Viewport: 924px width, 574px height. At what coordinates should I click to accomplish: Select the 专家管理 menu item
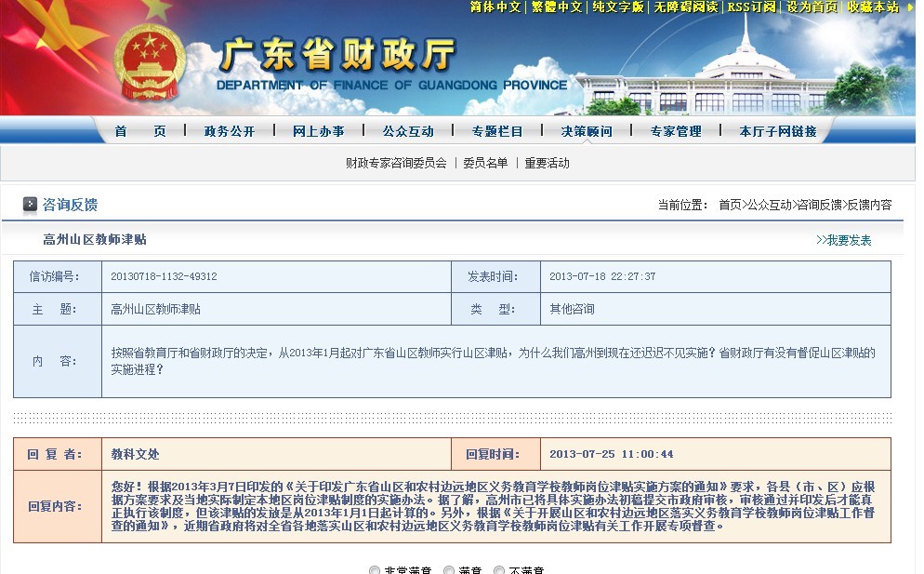click(675, 131)
